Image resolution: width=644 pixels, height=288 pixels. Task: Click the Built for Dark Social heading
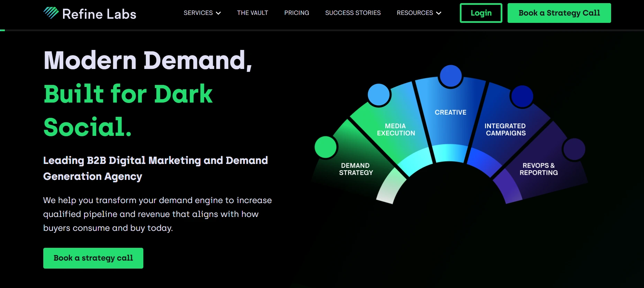(x=128, y=110)
